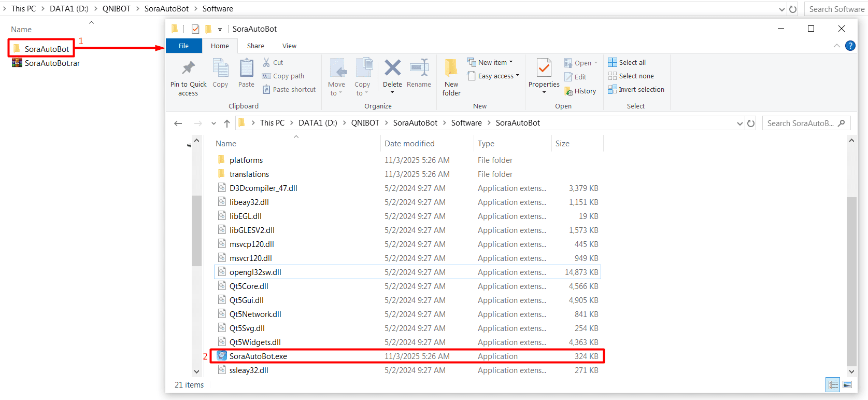This screenshot has height=400, width=868.
Task: Open Recent locations dropdown arrow
Action: 214,123
